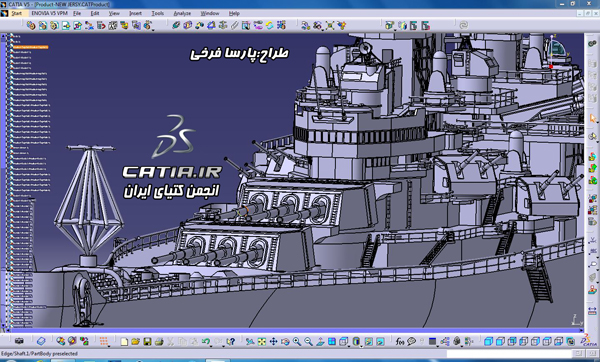
Task: Click the Zoom In magnifier icon
Action: [x=297, y=341]
